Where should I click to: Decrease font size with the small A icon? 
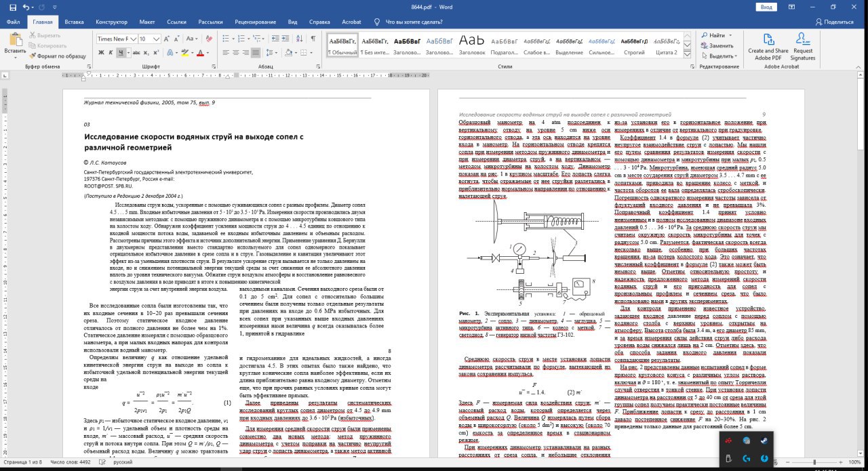pyautogui.click(x=178, y=39)
